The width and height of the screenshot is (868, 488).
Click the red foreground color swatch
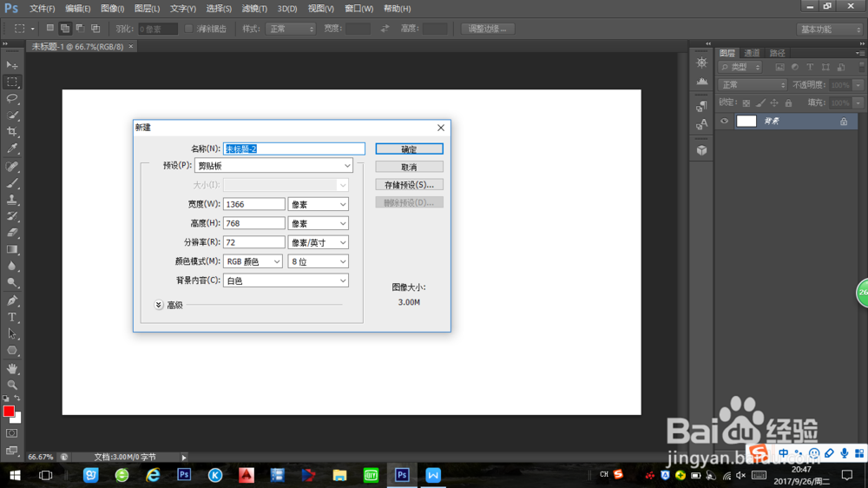coord(9,412)
